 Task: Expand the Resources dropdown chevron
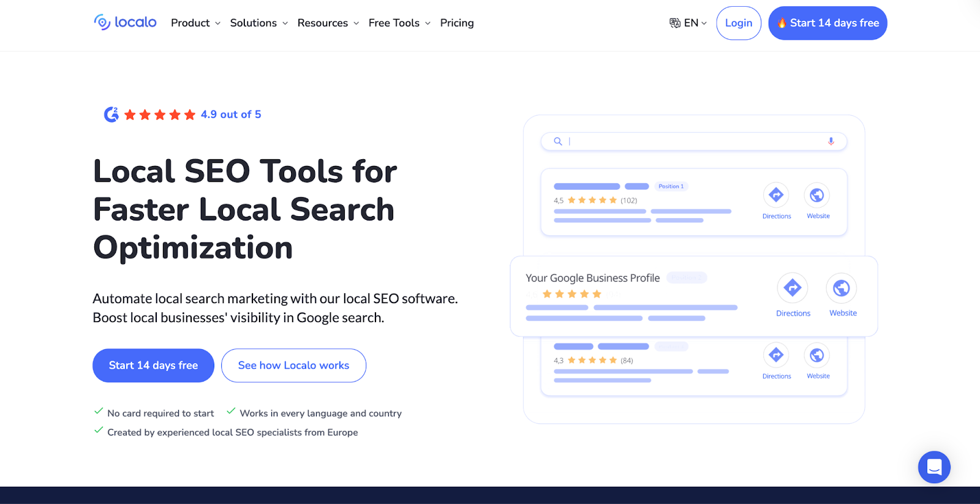(x=356, y=23)
